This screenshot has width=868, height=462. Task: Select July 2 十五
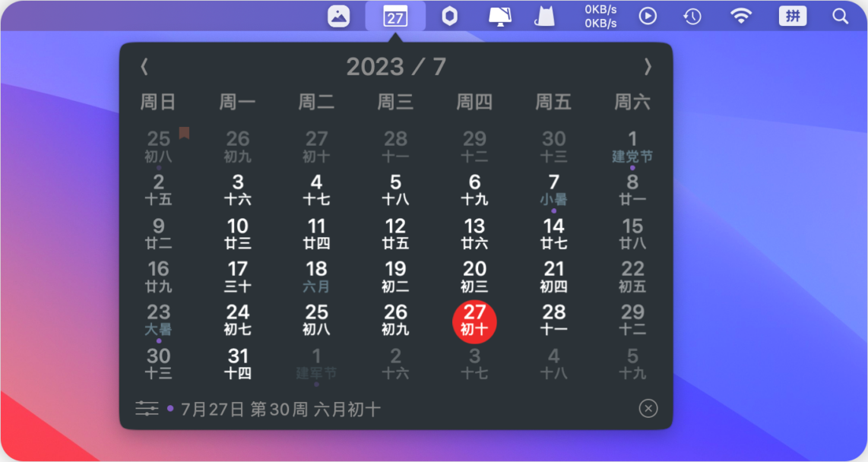pyautogui.click(x=158, y=190)
